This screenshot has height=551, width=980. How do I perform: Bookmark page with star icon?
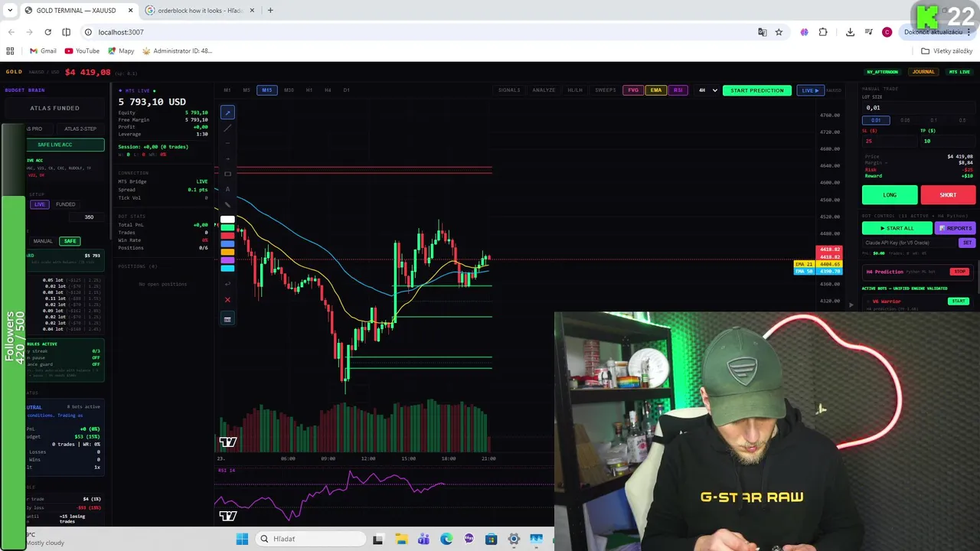tap(779, 32)
